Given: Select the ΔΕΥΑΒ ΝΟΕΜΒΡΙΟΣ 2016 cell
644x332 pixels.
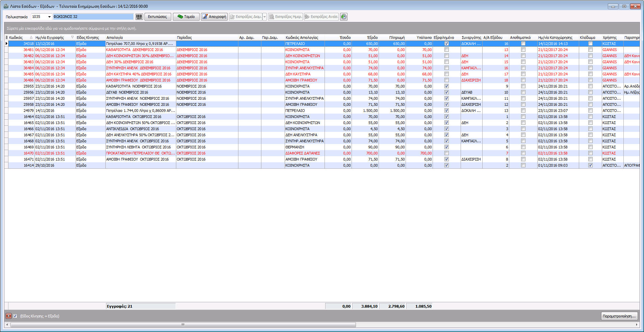Looking at the screenshot, I should 140,92.
